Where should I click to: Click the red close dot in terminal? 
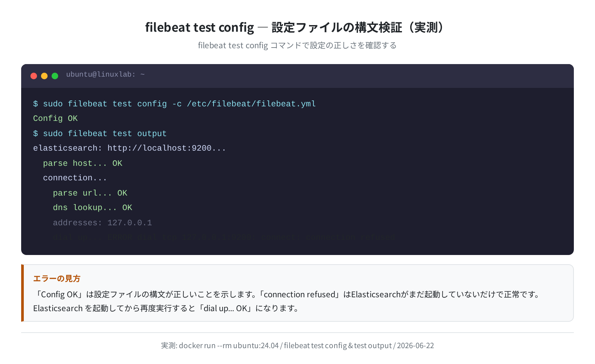pos(34,76)
